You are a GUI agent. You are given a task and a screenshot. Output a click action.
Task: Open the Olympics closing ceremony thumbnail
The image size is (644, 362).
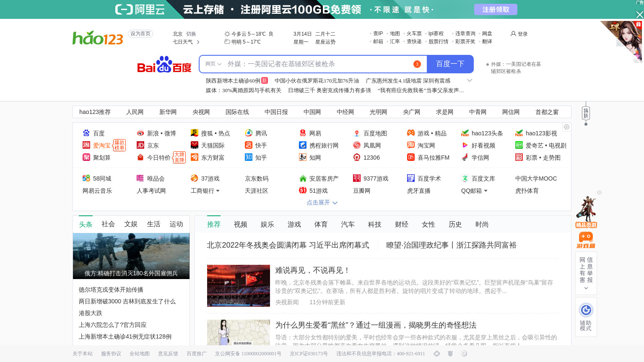coord(239,286)
